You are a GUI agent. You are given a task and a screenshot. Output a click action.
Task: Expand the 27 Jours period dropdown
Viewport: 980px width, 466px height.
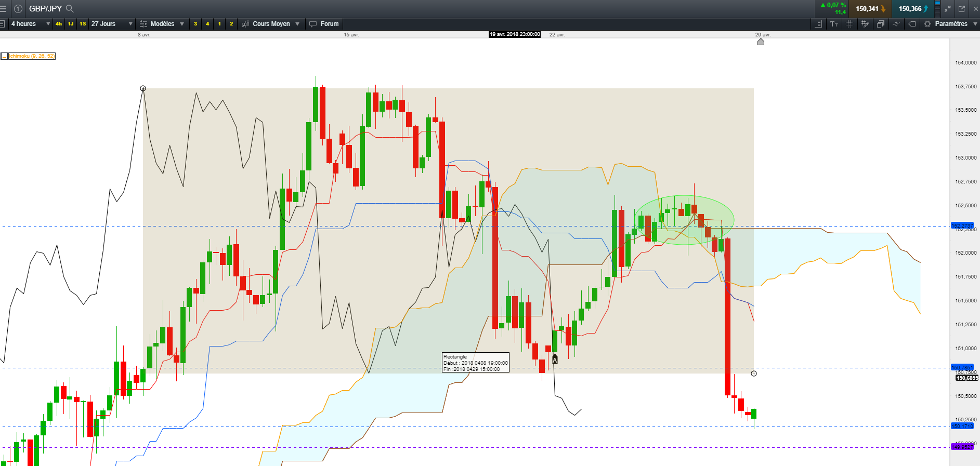click(130, 24)
